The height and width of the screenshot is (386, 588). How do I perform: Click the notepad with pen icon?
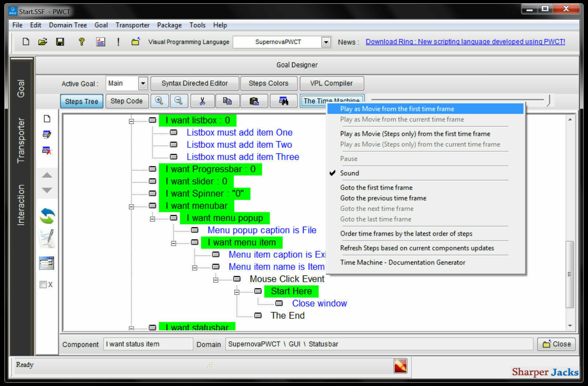pos(47,239)
